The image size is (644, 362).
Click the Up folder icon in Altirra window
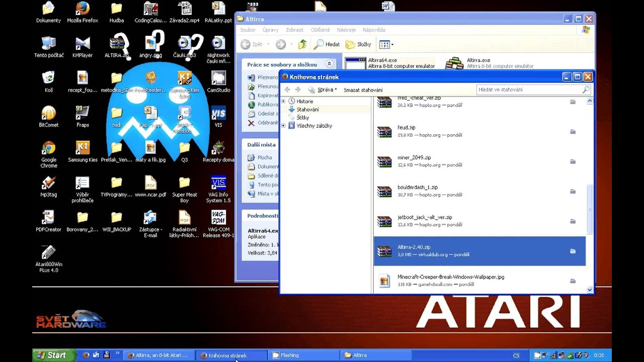coord(302,44)
